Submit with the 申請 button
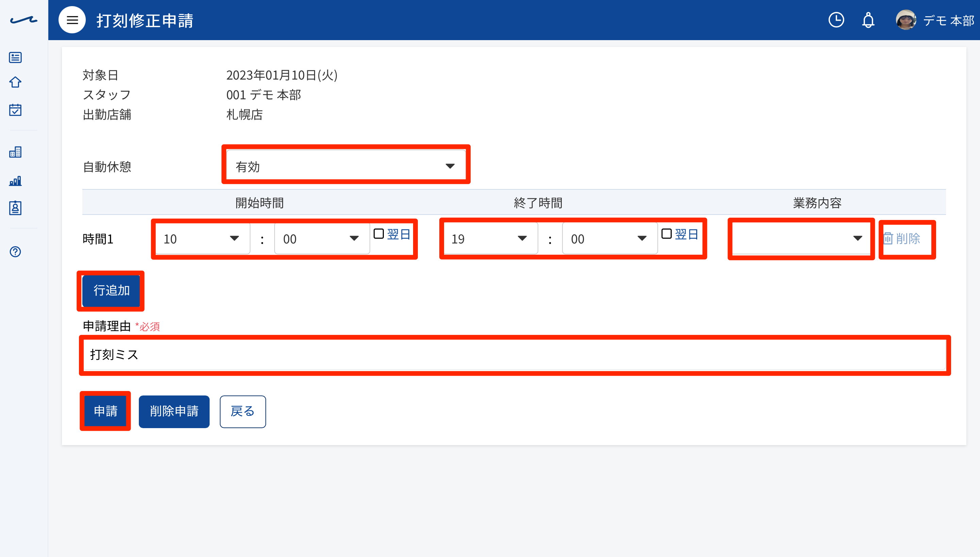Screen dimensions: 980x557 [105, 411]
